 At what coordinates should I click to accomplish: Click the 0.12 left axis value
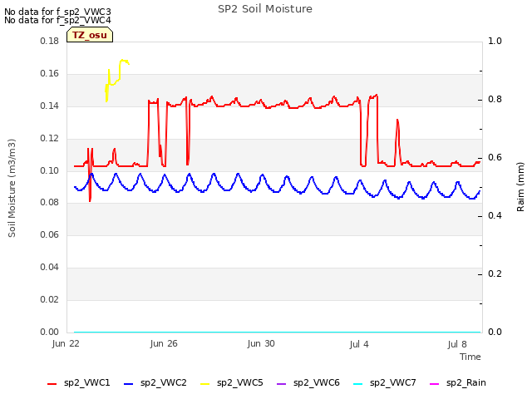tap(50, 139)
